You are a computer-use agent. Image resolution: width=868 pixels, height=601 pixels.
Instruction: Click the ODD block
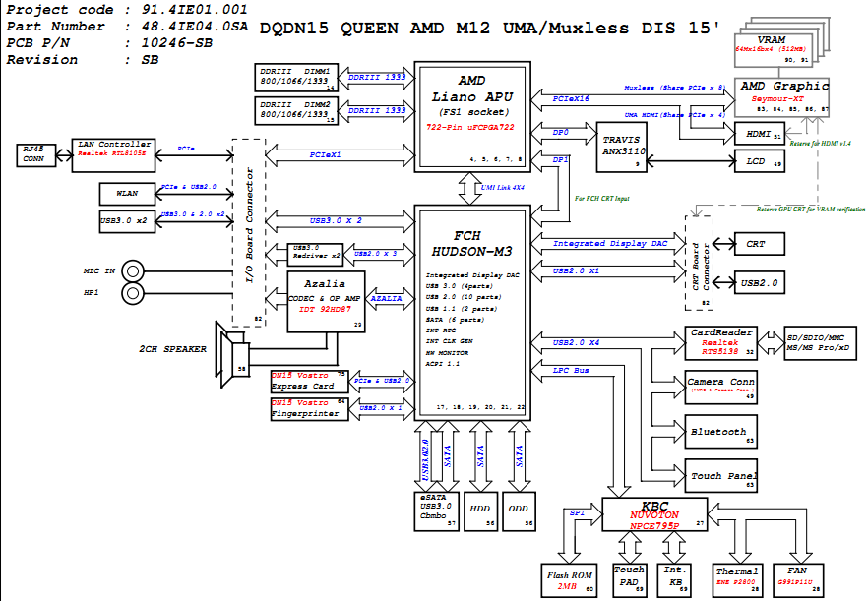coord(519,511)
